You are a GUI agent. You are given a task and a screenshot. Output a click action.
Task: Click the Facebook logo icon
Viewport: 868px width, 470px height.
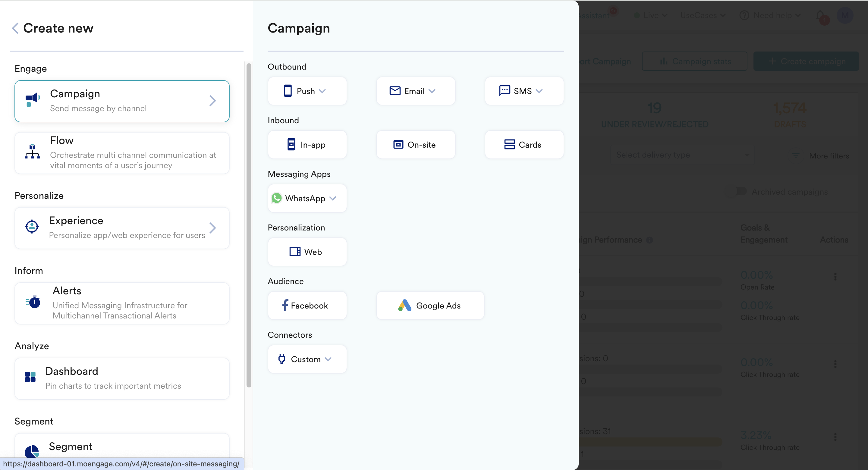pos(285,305)
